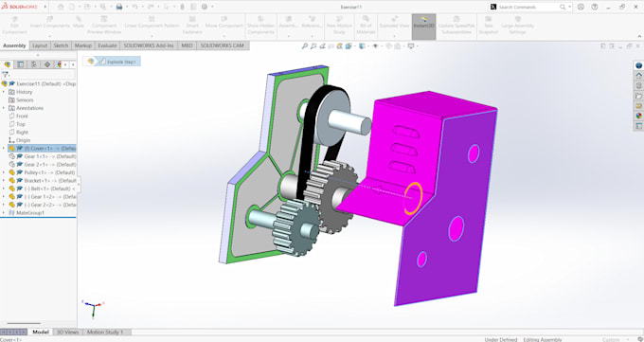The width and height of the screenshot is (644, 342).
Task: Expand the Pulley<1> component
Action: 4,172
